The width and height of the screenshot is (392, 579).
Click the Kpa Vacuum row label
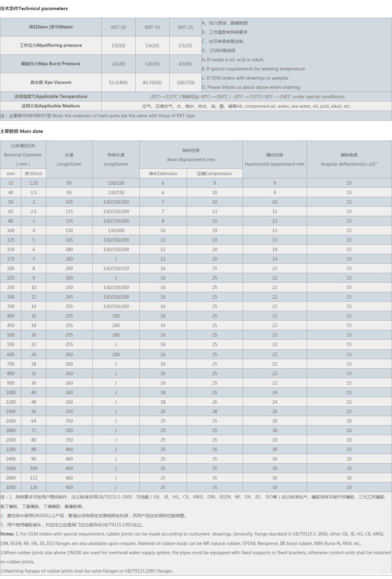[51, 82]
